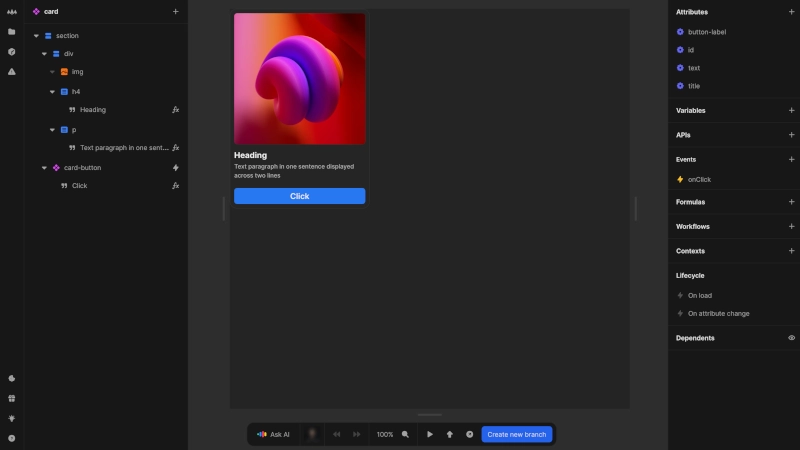This screenshot has height=450, width=800.
Task: Add a new API with plus
Action: click(791, 135)
